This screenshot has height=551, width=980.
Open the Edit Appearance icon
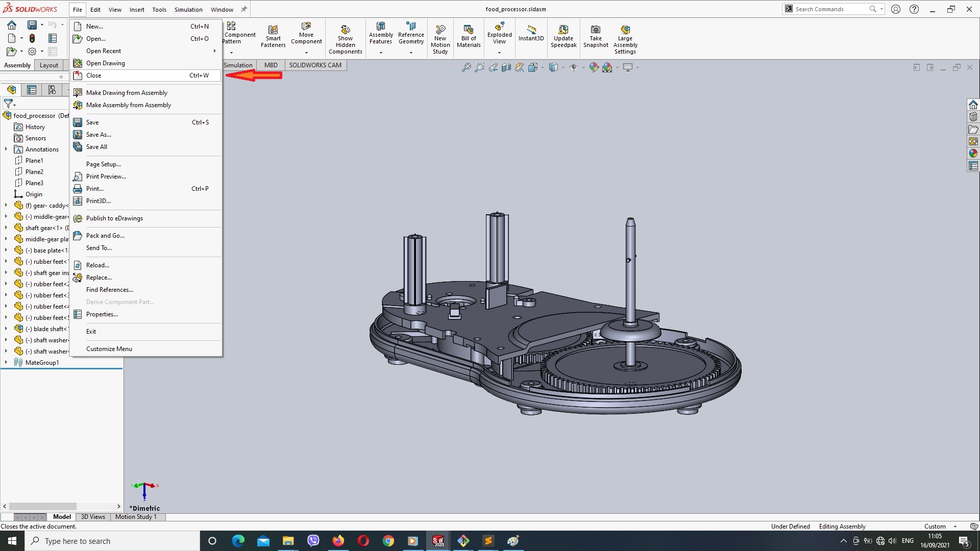[594, 67]
